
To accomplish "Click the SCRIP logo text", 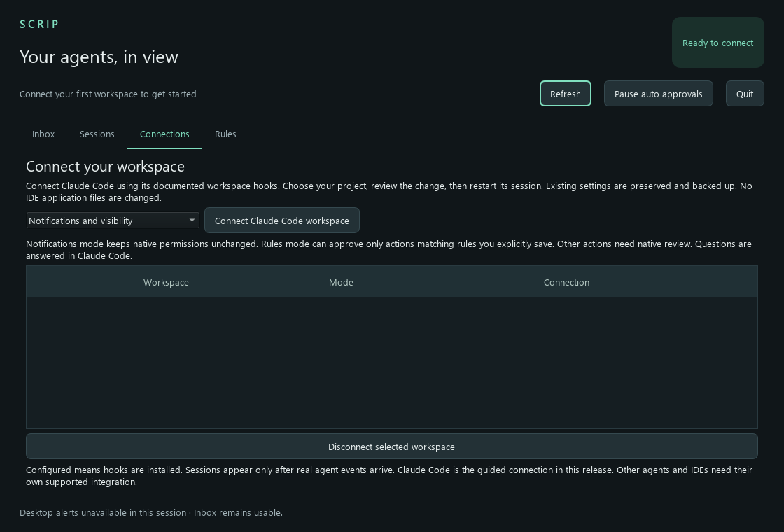I will point(39,24).
